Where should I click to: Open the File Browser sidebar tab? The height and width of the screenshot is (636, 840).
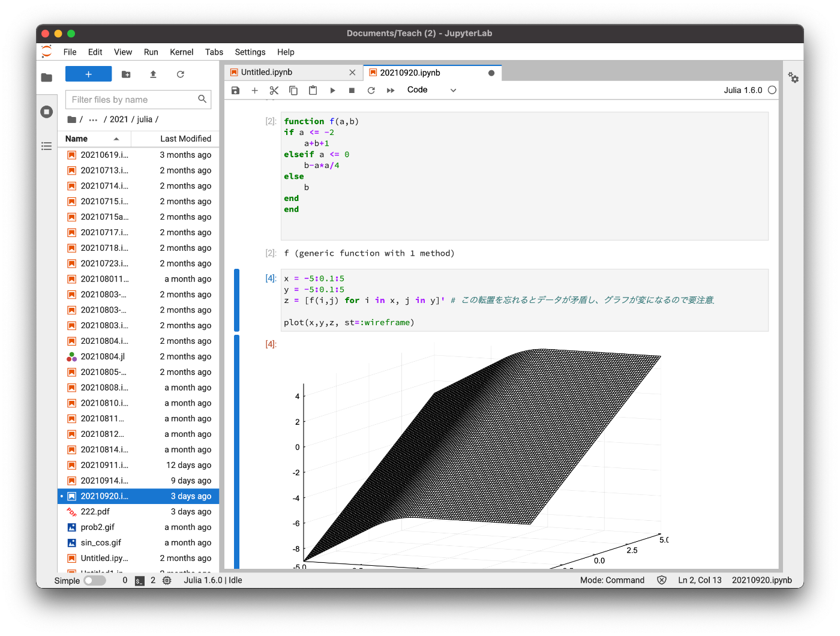pyautogui.click(x=47, y=77)
